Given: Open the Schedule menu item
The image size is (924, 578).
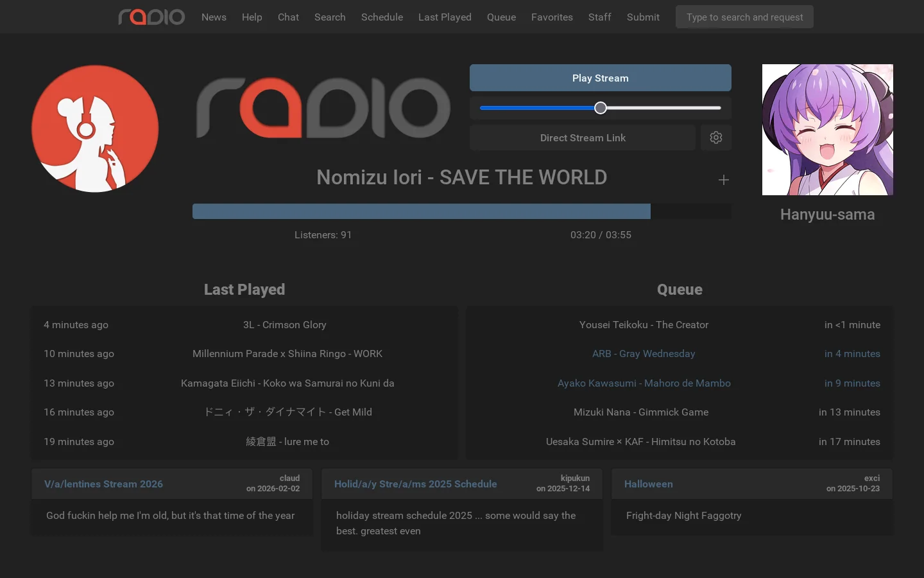Looking at the screenshot, I should coord(382,17).
